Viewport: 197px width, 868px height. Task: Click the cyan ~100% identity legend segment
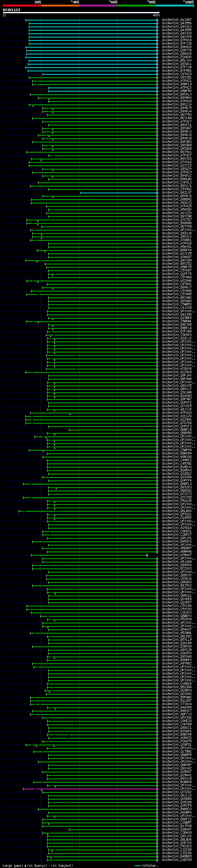(x=175, y=6)
